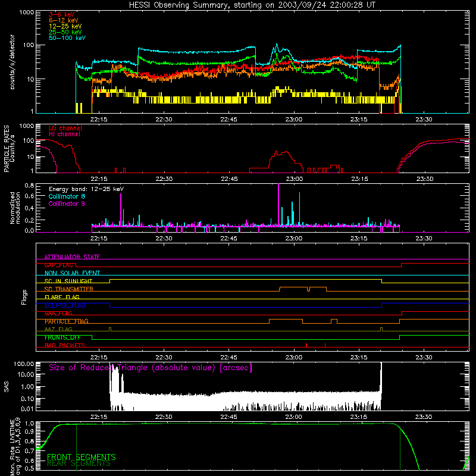Select the cyan 50-100 keV legend label
Viewport: 476px width, 476px height.
[67, 37]
